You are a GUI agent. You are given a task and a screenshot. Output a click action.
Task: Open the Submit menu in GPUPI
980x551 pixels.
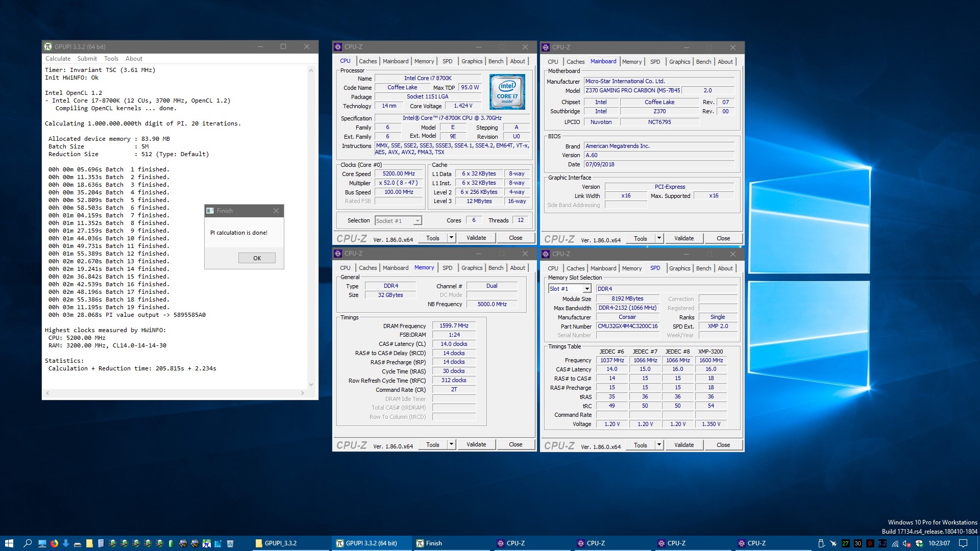pos(87,59)
